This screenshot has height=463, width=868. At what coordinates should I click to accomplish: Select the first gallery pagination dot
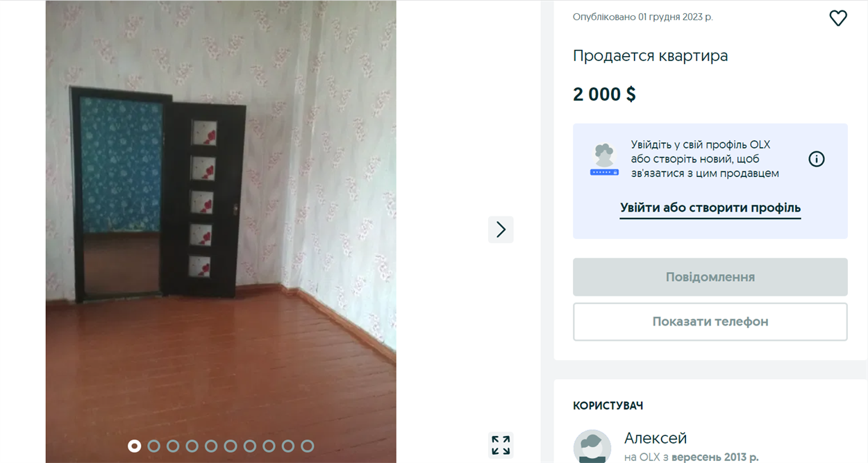[135, 446]
